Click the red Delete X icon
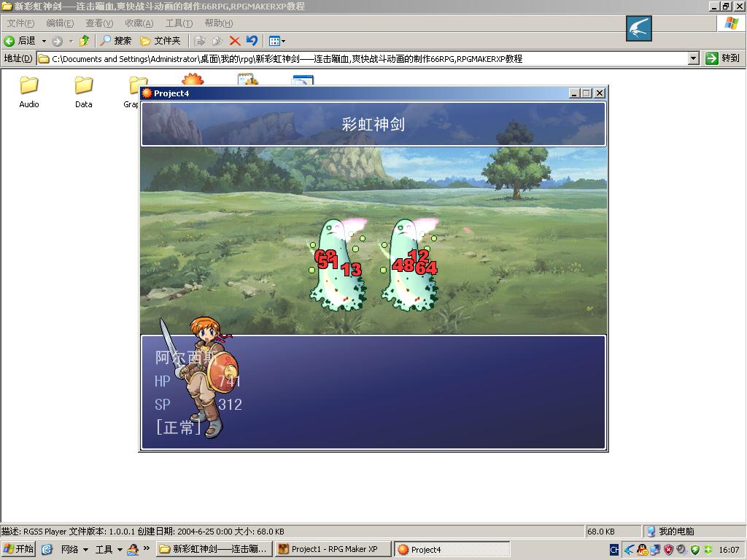The image size is (747, 560). [234, 41]
